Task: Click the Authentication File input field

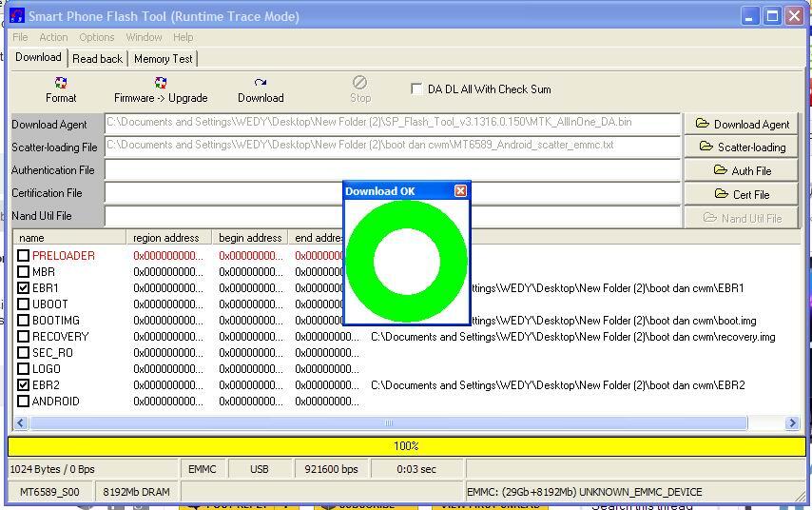Action: (392, 170)
